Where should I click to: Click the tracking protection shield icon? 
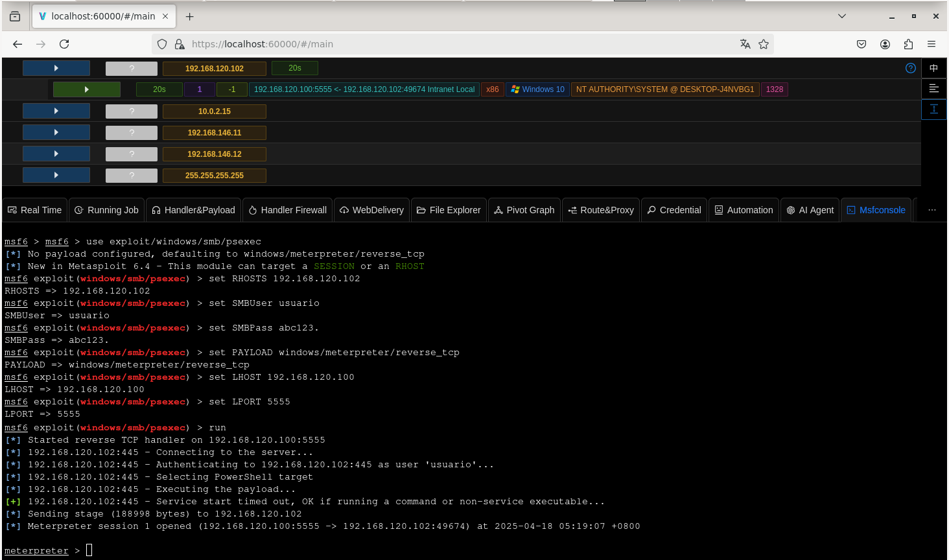pyautogui.click(x=162, y=44)
